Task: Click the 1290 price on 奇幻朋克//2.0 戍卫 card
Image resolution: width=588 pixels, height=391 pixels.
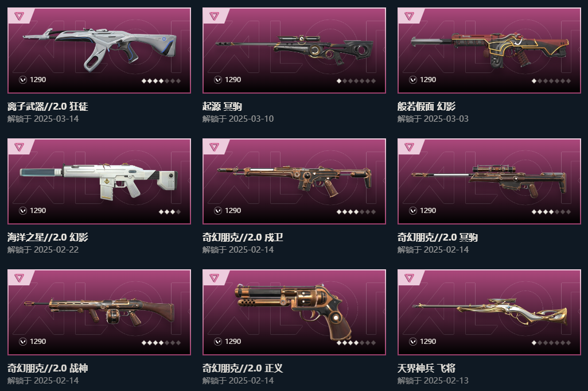Action: coord(233,211)
